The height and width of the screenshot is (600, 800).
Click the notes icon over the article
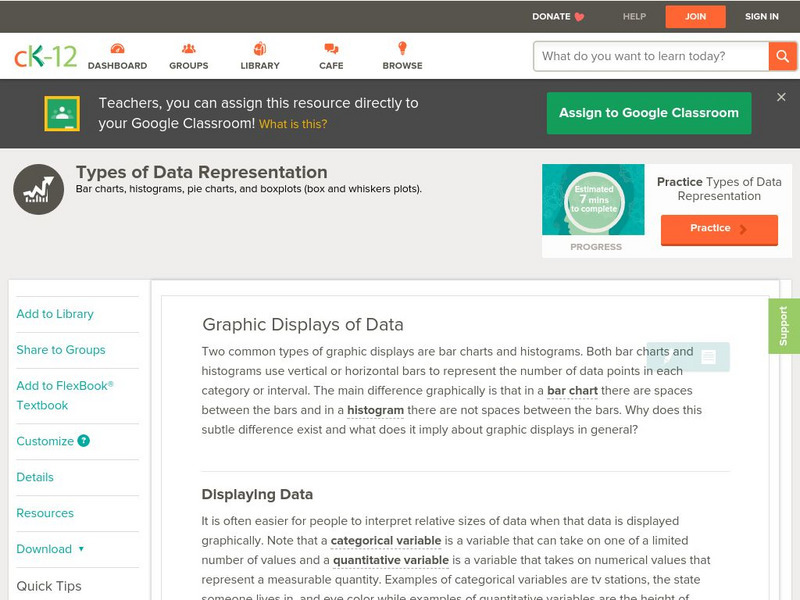709,357
